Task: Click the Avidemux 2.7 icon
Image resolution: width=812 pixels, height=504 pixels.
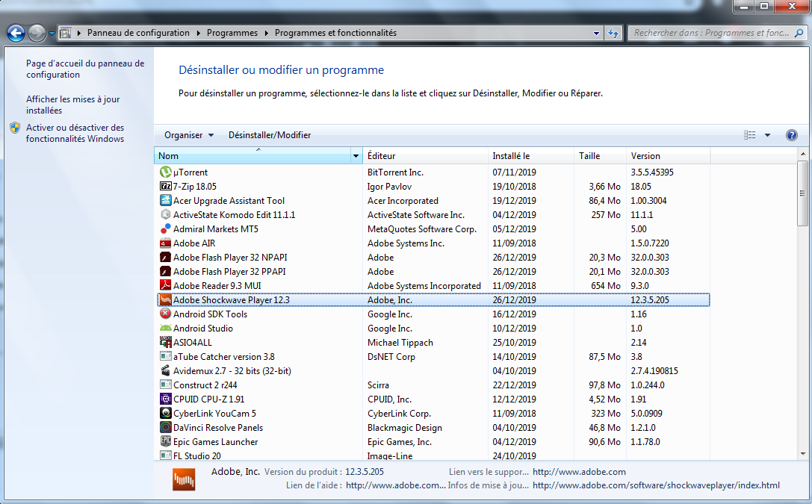Action: pyautogui.click(x=165, y=370)
